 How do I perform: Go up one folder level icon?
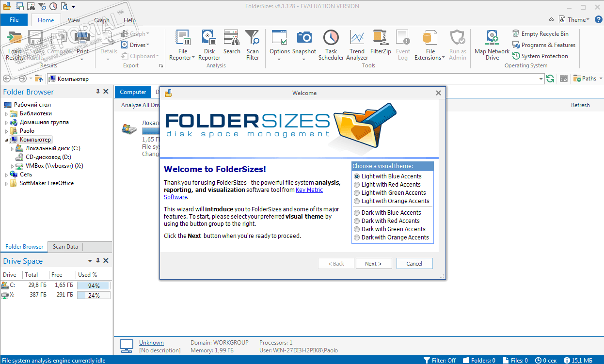coord(39,79)
